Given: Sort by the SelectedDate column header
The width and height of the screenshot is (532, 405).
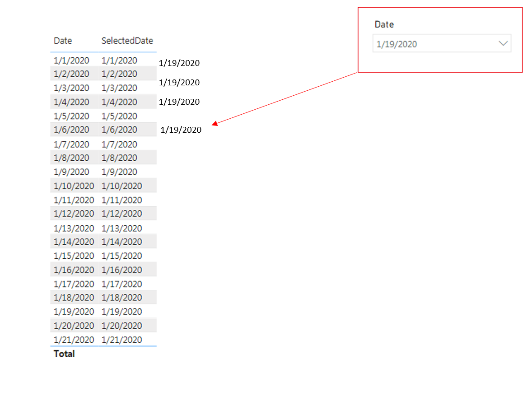Looking at the screenshot, I should (x=127, y=41).
